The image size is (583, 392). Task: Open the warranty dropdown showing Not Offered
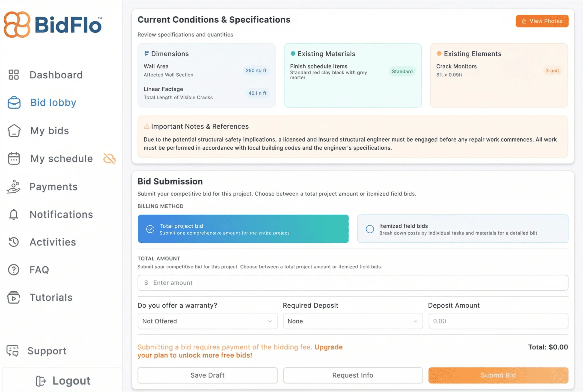[208, 321]
